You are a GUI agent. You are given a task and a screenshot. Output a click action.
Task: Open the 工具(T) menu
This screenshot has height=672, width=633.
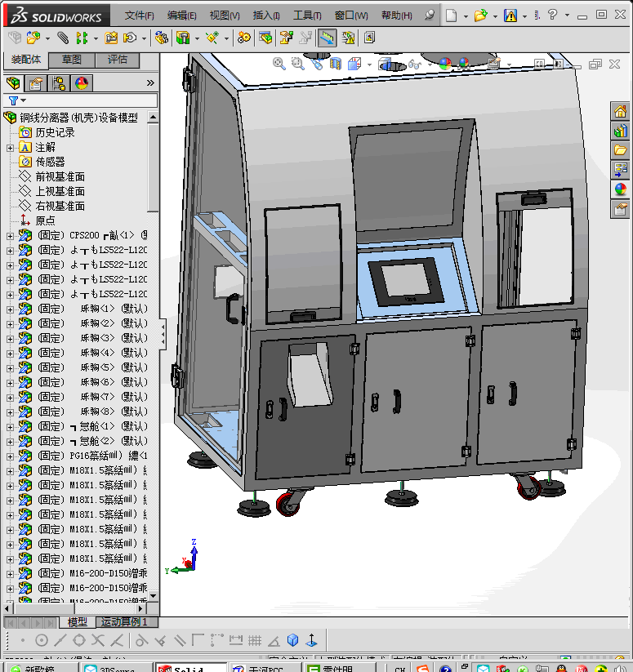click(307, 16)
